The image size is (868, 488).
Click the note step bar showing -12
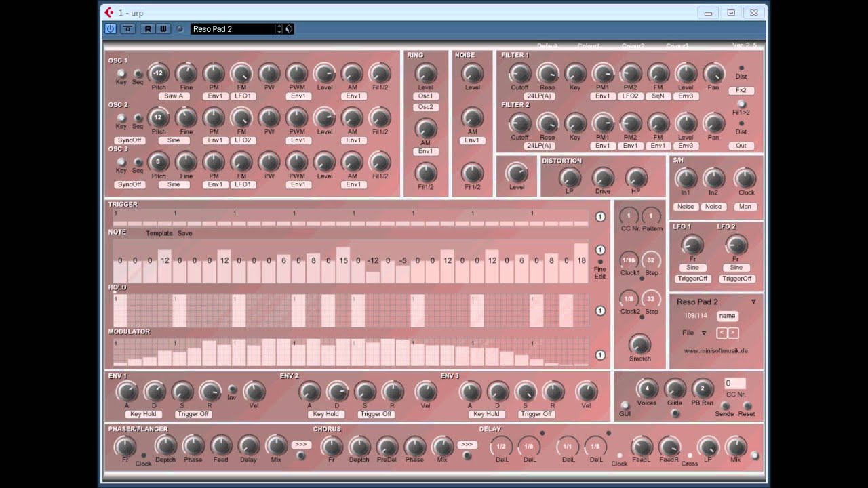tap(373, 277)
